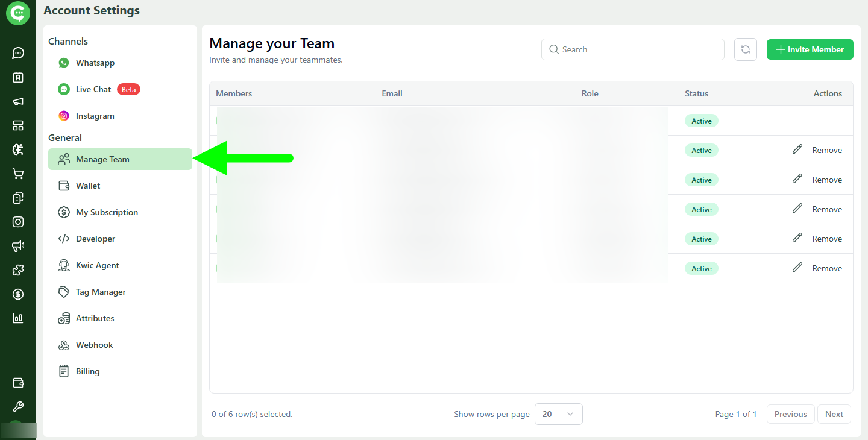Open the integrations puzzle piece icon
868x440 pixels.
[18, 270]
